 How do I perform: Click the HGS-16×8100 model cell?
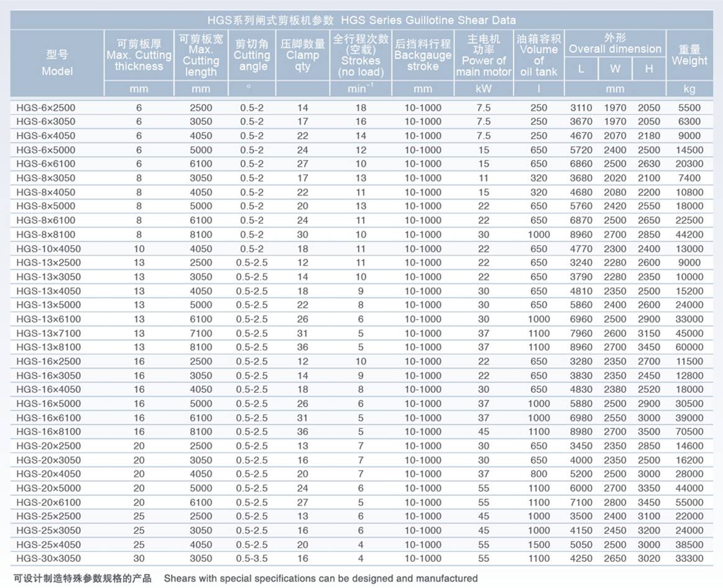click(48, 431)
